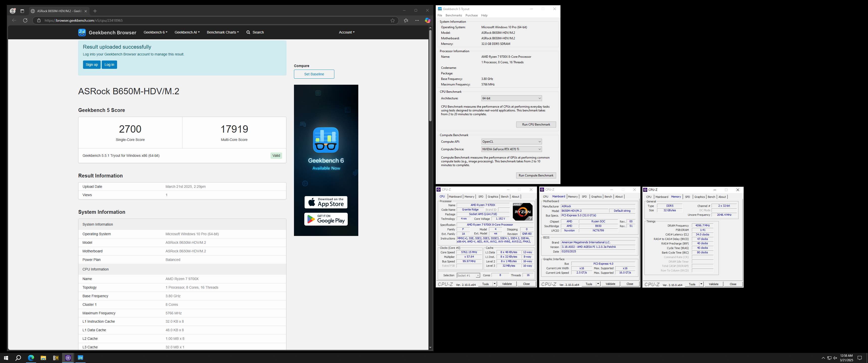
Task: View site information via the lock icon
Action: click(39, 20)
